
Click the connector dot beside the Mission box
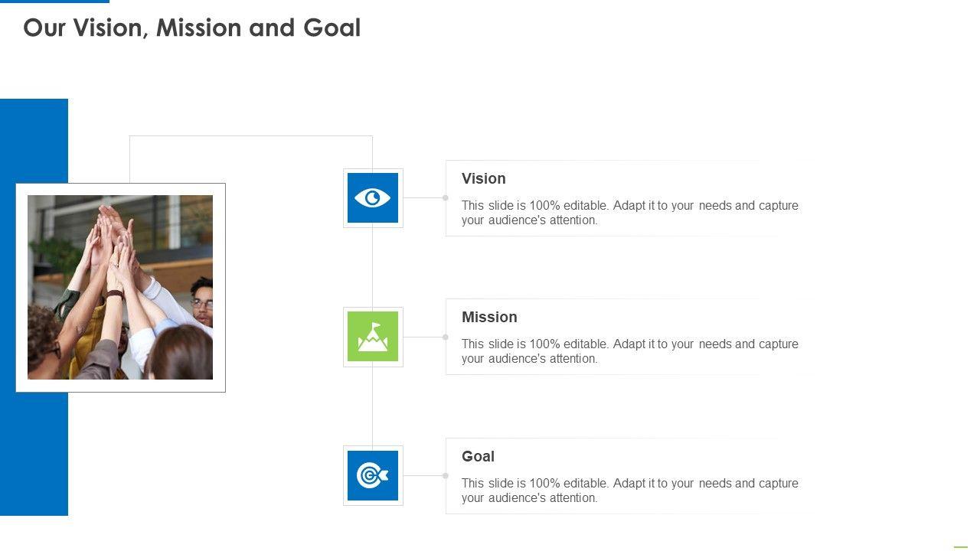(x=446, y=337)
